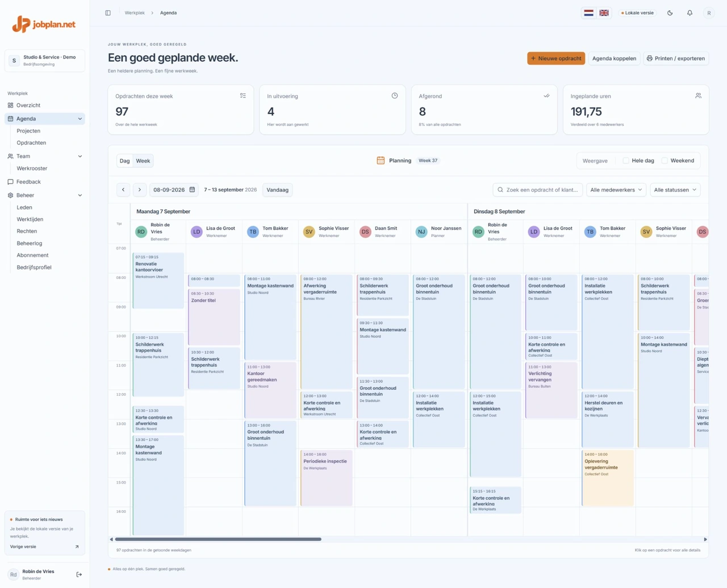Open the Renovatie kantoorvloer appointment
Viewport: 727px width, 588px height.
tap(158, 281)
